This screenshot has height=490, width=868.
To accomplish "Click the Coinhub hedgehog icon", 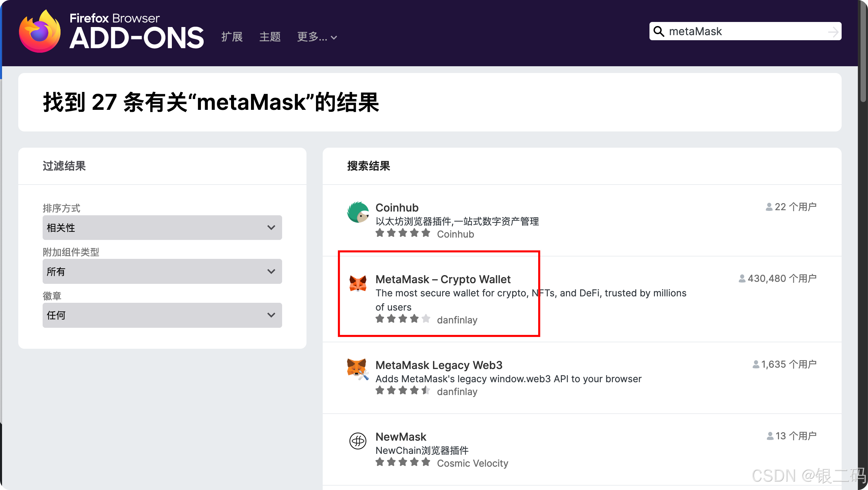I will point(358,212).
